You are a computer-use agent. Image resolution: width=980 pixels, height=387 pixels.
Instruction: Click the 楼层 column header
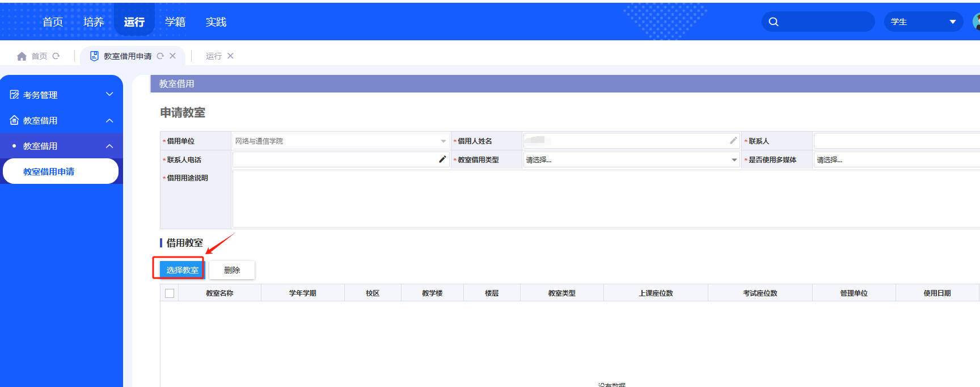click(x=492, y=293)
